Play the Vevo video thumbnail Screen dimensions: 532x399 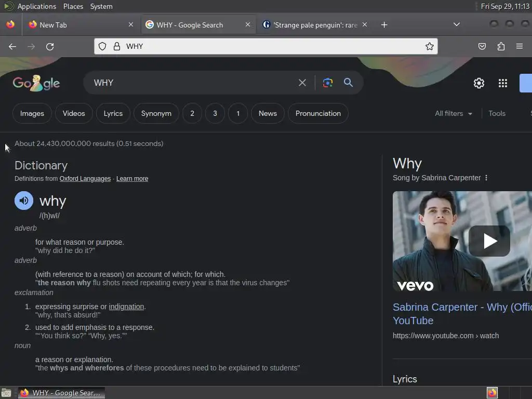(x=489, y=241)
